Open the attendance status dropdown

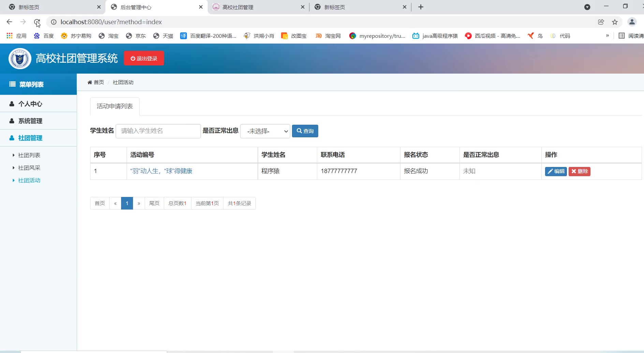pyautogui.click(x=265, y=131)
